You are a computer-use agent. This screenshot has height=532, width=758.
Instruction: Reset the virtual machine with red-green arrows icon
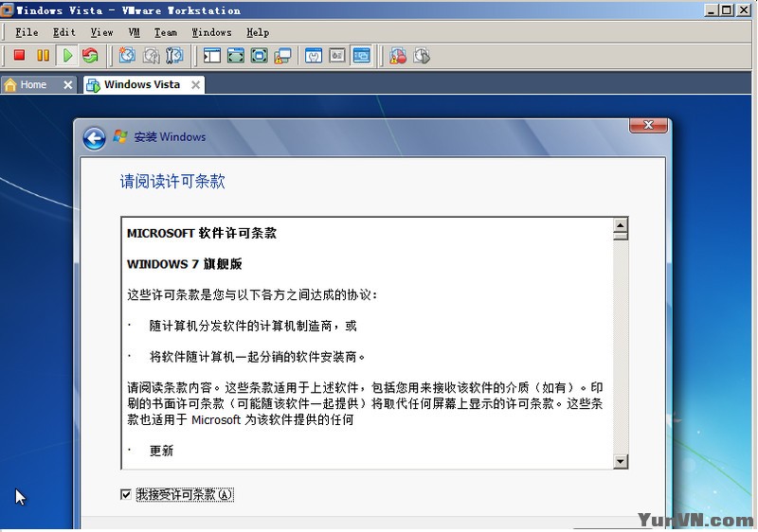click(90, 56)
